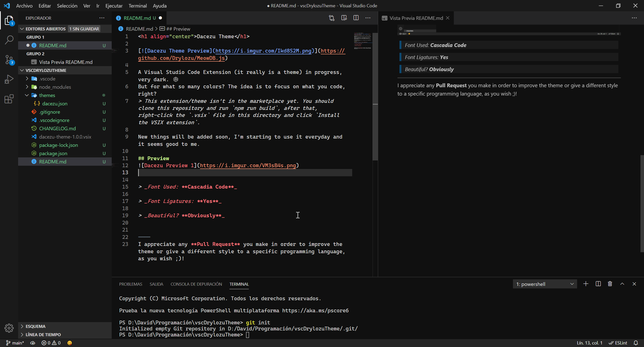Click the ESLint status bar item
Screen dimensions: 644x347
coord(618,343)
